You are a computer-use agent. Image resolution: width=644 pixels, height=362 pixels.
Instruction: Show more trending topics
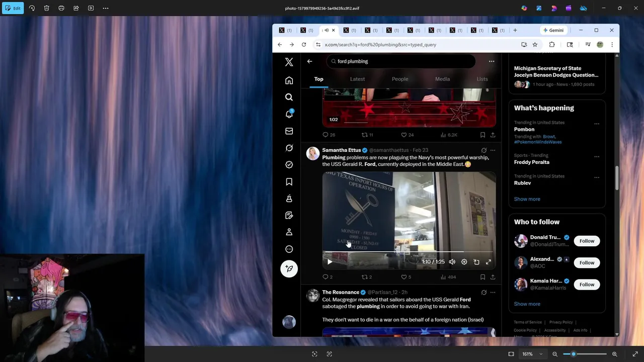(527, 199)
